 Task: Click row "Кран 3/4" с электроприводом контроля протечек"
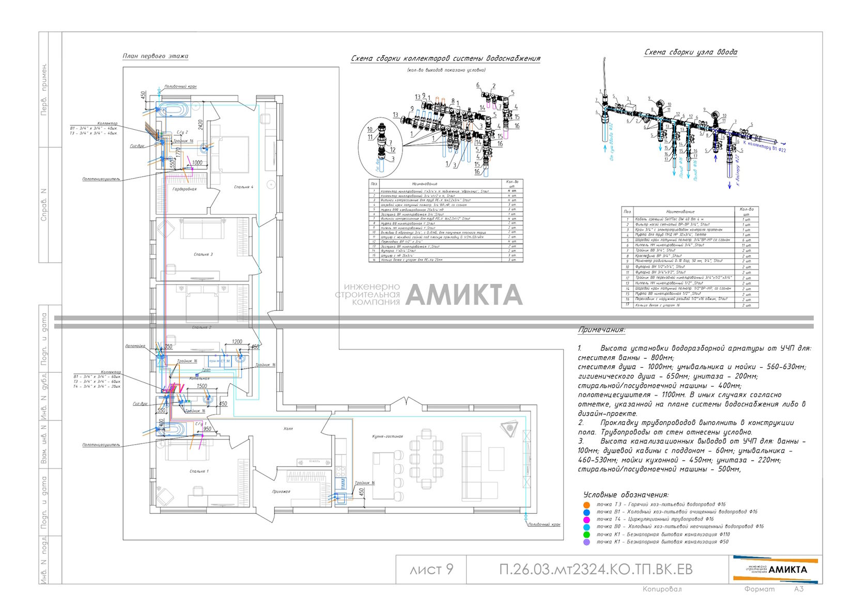690,229
